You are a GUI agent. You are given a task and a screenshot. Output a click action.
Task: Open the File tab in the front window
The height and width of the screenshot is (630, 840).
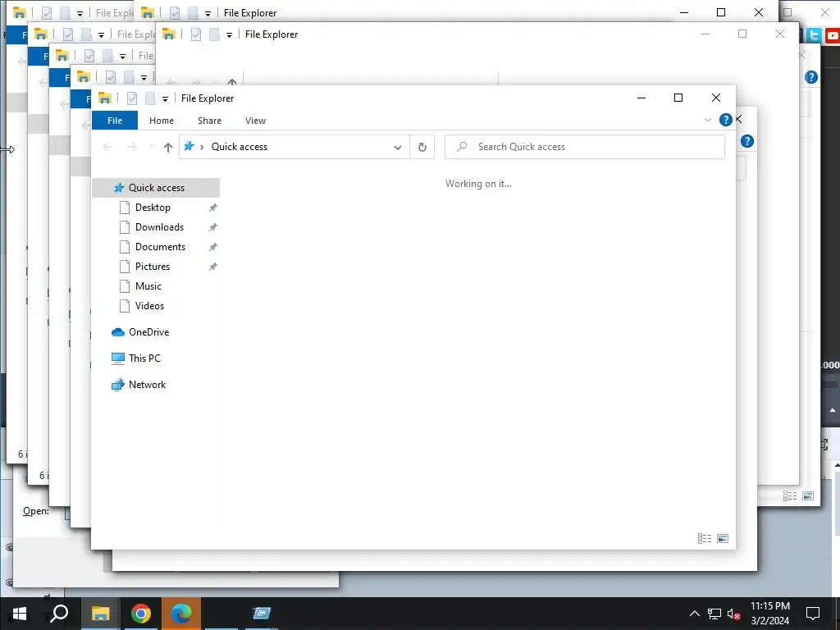115,121
